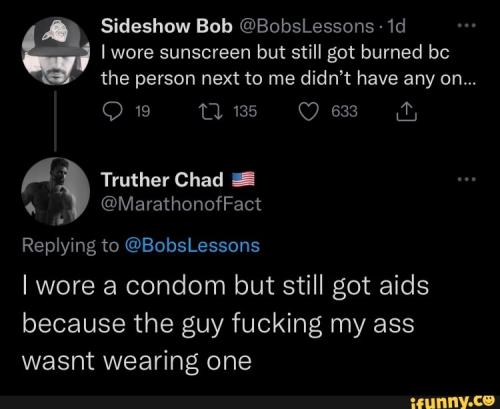Open Sideshow Bob's profile picture

(x=55, y=51)
